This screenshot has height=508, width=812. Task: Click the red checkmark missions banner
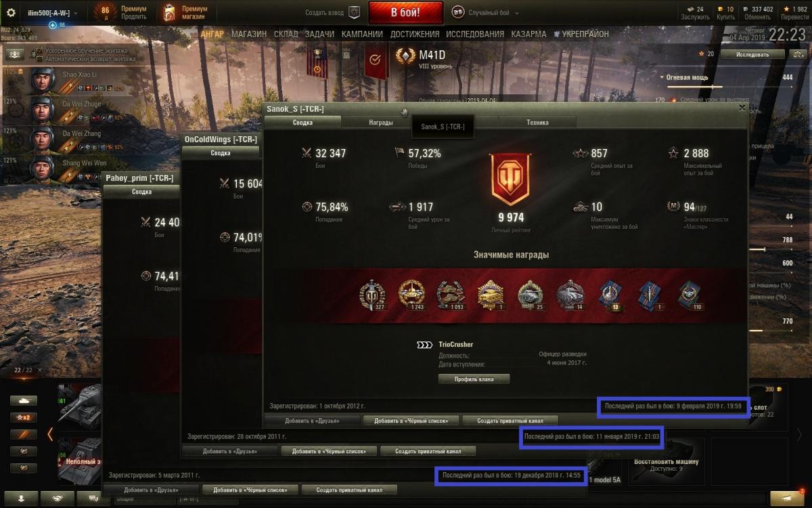(x=374, y=61)
